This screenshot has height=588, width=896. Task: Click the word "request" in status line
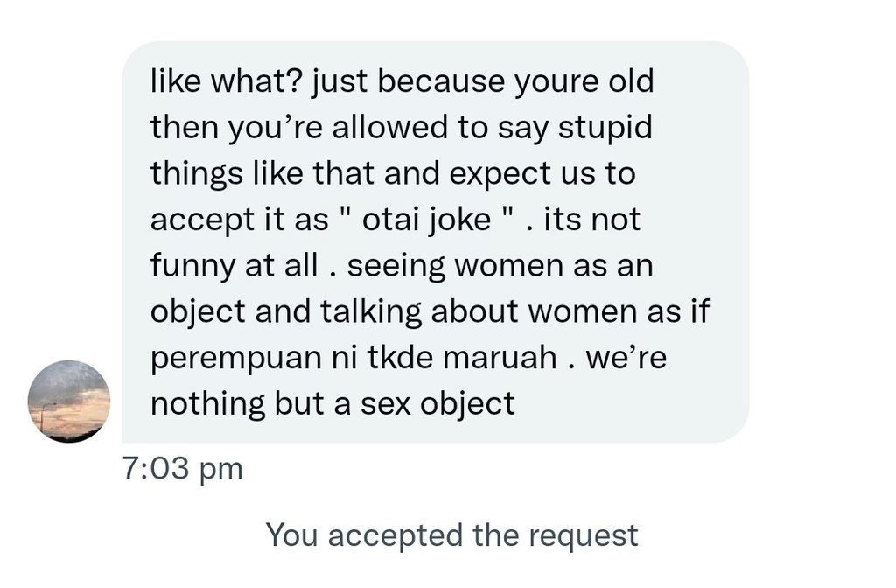[x=586, y=535]
